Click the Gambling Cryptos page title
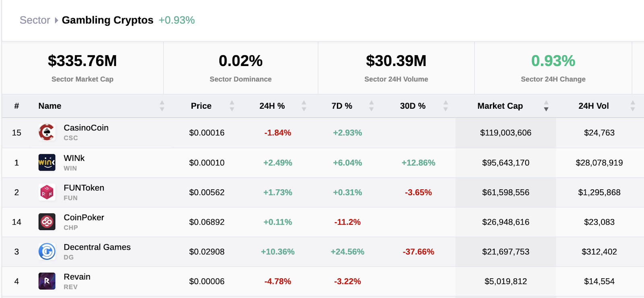 pyautogui.click(x=107, y=20)
